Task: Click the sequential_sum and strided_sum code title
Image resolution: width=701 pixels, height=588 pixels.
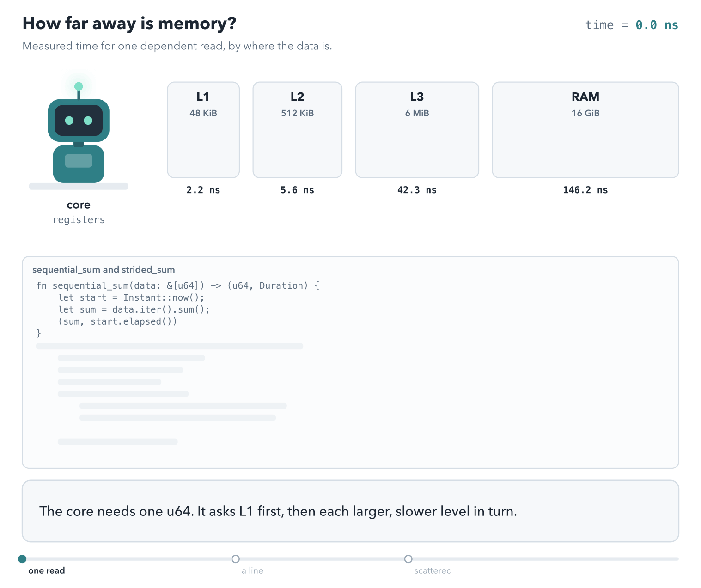Action: [x=104, y=269]
